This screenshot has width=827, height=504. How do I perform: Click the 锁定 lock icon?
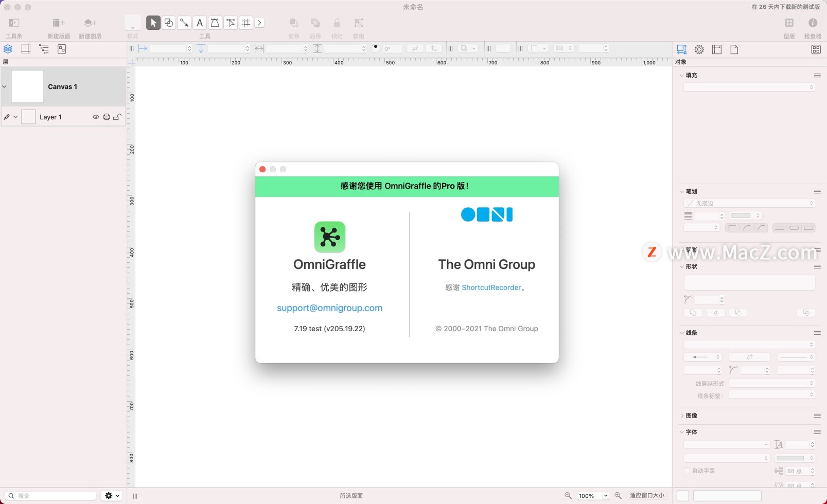337,23
